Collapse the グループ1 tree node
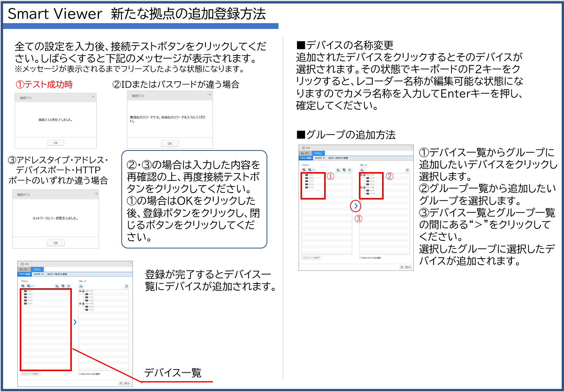 pos(80,291)
